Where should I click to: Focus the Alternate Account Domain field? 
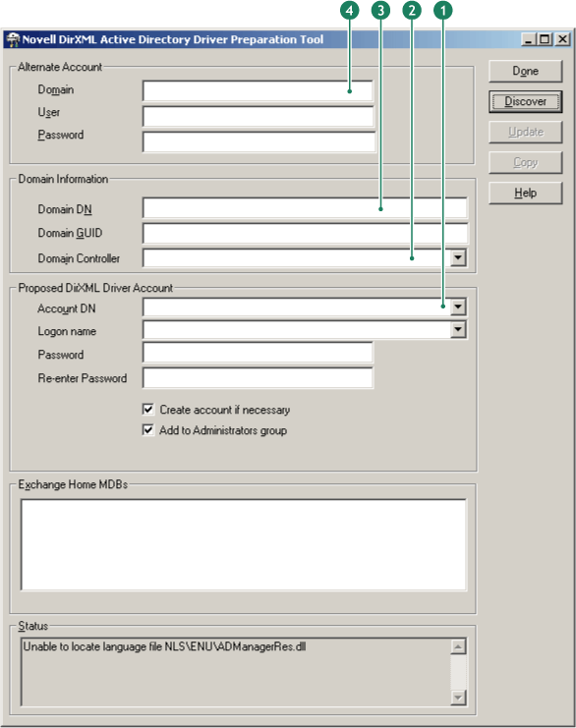(258, 90)
